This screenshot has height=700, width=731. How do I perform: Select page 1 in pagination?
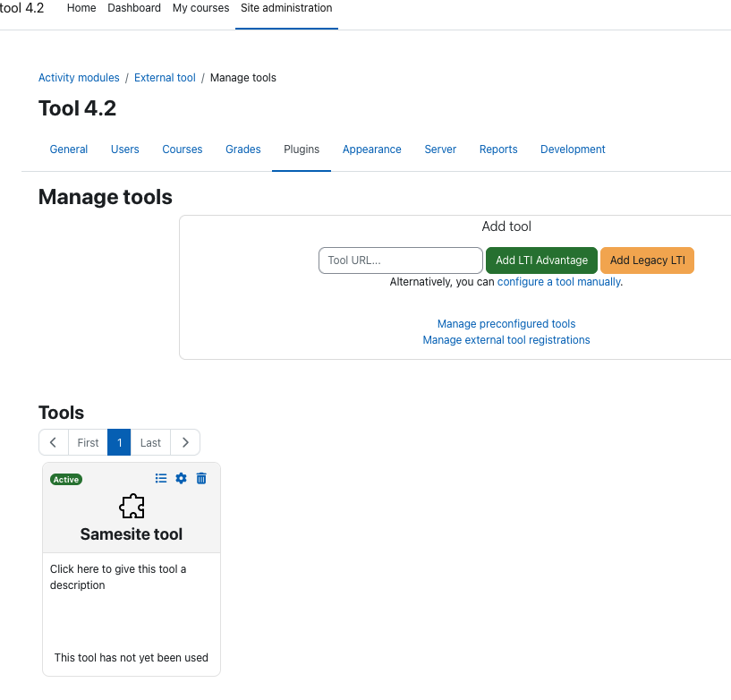pyautogui.click(x=119, y=442)
